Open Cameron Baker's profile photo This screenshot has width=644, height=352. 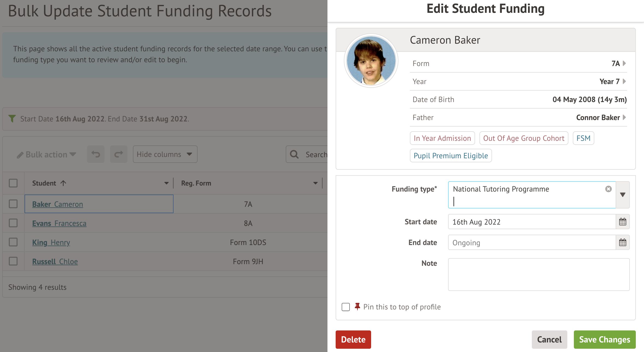click(371, 61)
